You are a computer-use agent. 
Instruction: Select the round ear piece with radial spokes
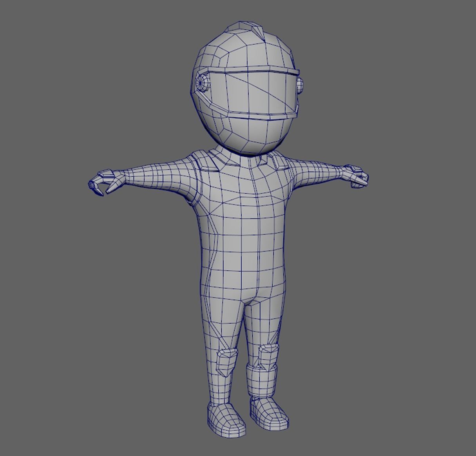[202, 83]
